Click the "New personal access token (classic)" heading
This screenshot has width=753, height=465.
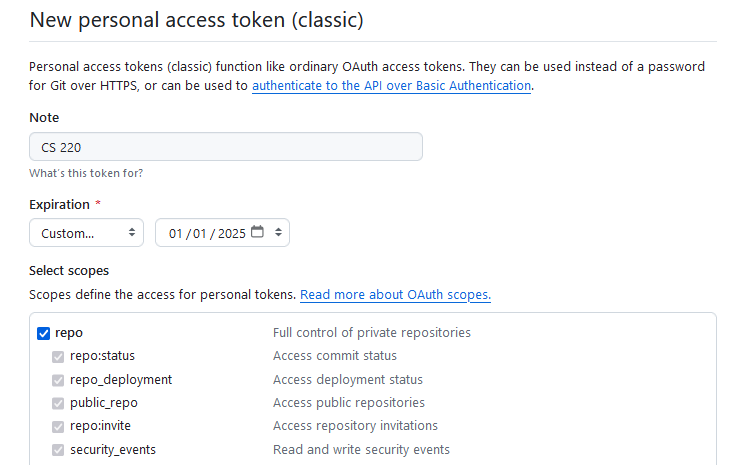196,20
